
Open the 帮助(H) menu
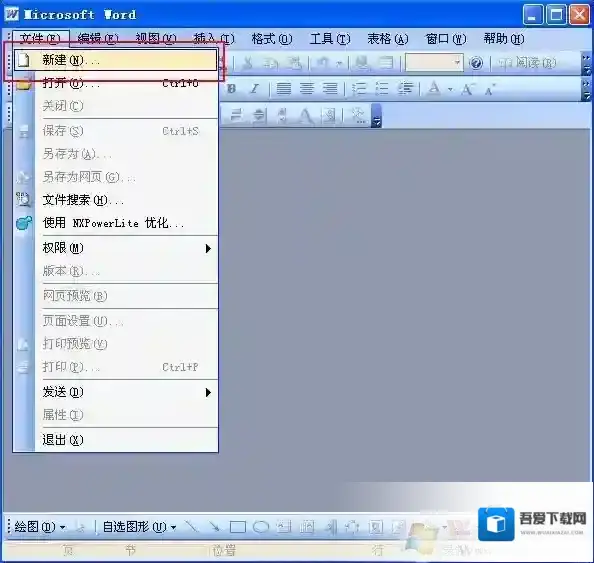tap(503, 38)
